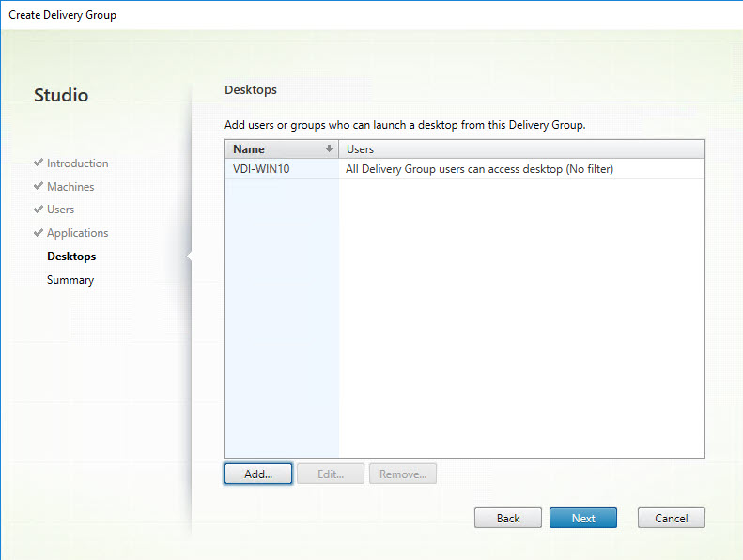This screenshot has height=560, width=743.
Task: Click the checkmark icon beside Machines
Action: [x=39, y=187]
